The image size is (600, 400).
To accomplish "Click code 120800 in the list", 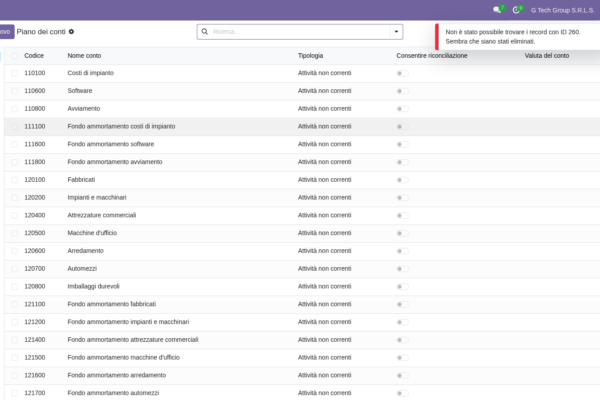I will click(x=34, y=286).
